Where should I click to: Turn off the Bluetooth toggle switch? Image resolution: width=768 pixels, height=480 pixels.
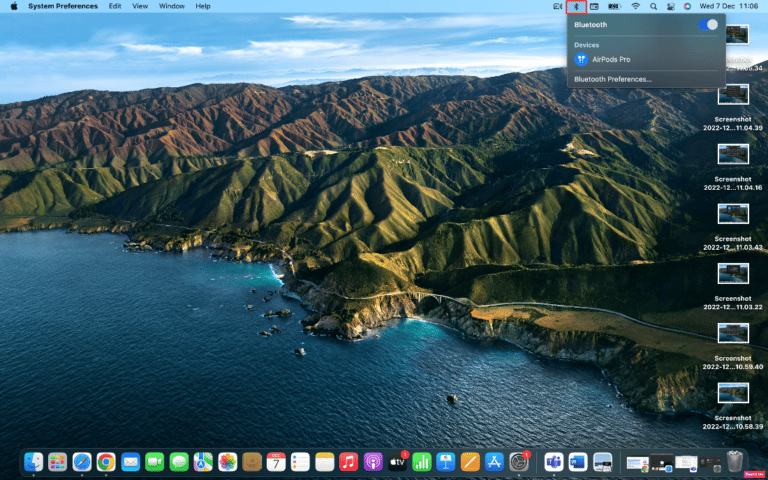708,24
